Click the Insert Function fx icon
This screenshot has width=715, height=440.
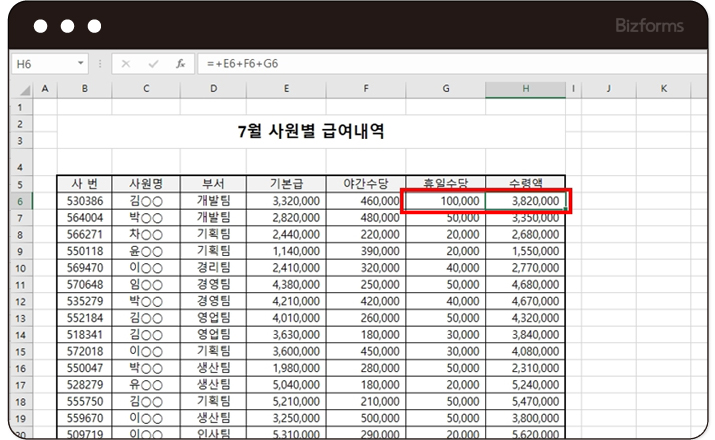coord(180,63)
